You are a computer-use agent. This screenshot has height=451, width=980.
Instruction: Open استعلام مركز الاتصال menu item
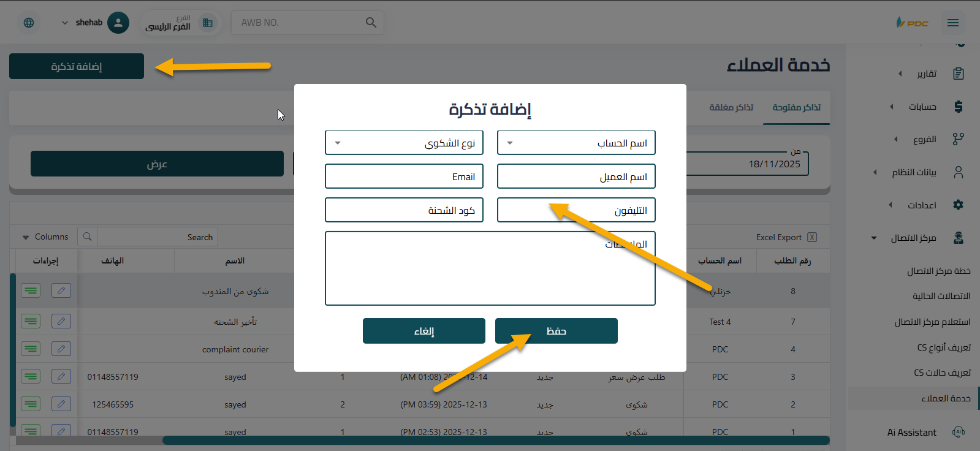pyautogui.click(x=932, y=322)
